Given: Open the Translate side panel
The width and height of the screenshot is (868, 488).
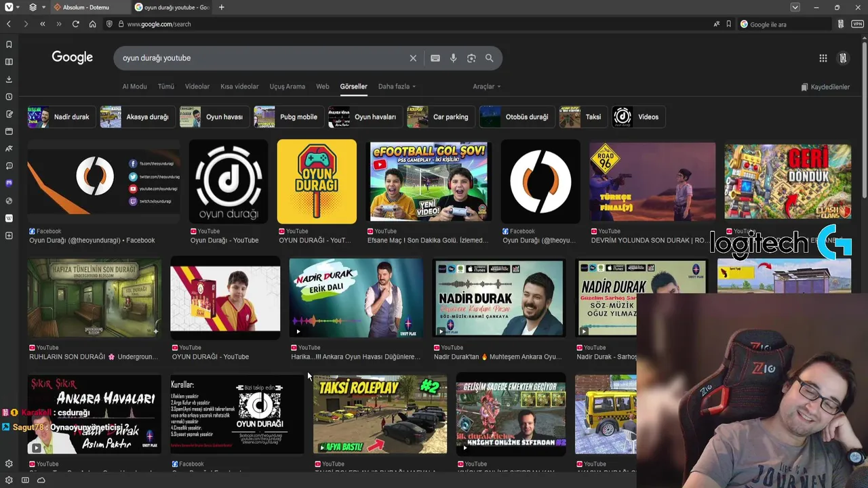Looking at the screenshot, I should coord(9,148).
